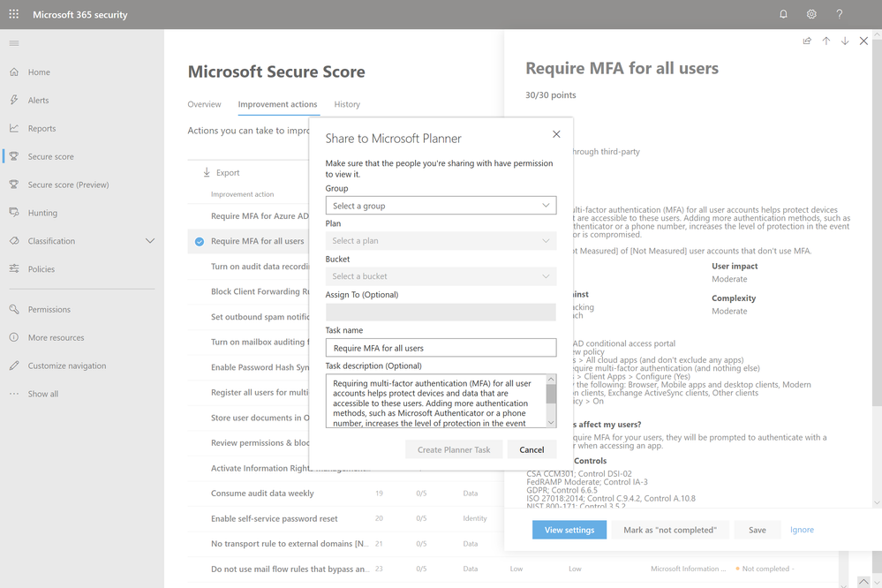
Task: Open the Select a plan dropdown
Action: (441, 241)
